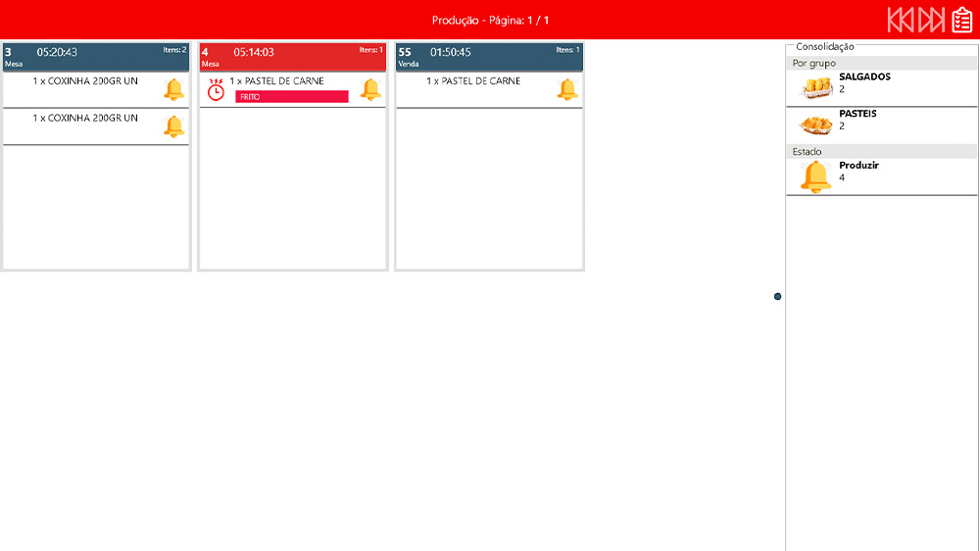Click the red timer icon in Mesa 4
The image size is (980, 551).
217,89
